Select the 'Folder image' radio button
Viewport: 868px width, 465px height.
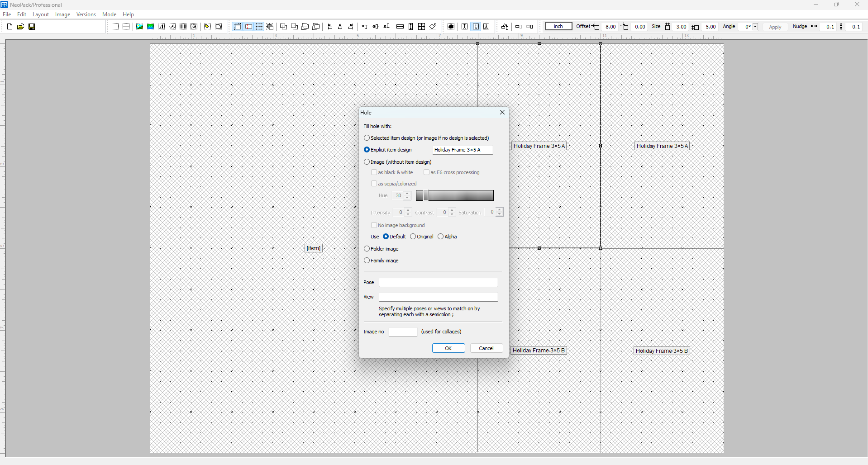tap(367, 248)
